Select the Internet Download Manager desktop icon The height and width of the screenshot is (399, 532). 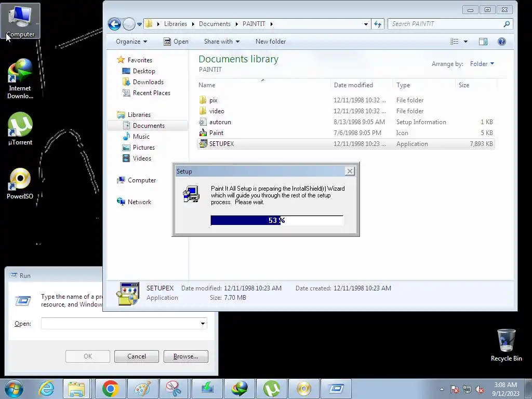coord(20,79)
